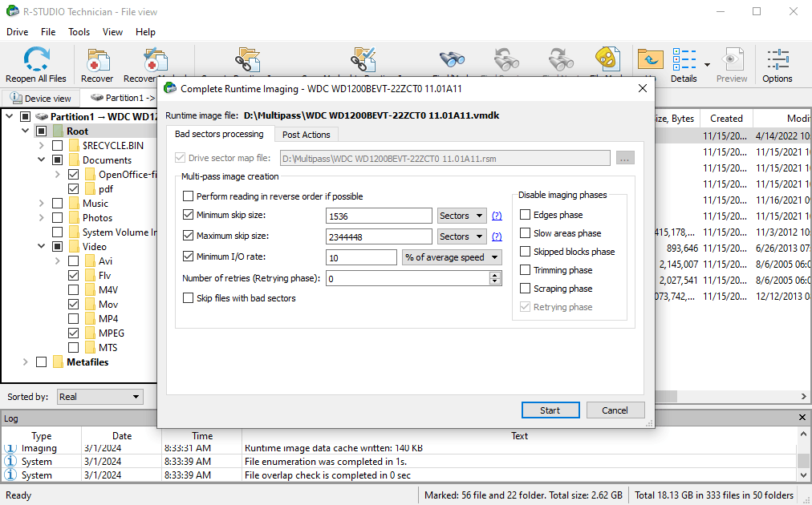Click the Root folder icon

click(58, 131)
